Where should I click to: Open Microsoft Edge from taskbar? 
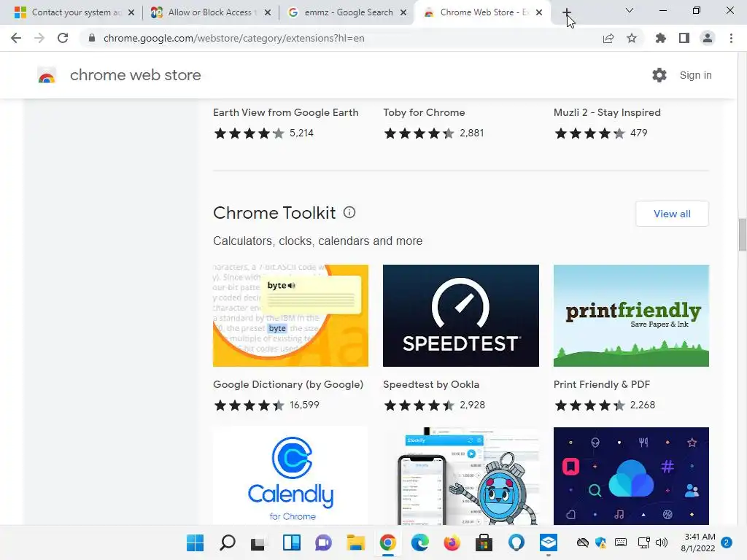(x=419, y=542)
